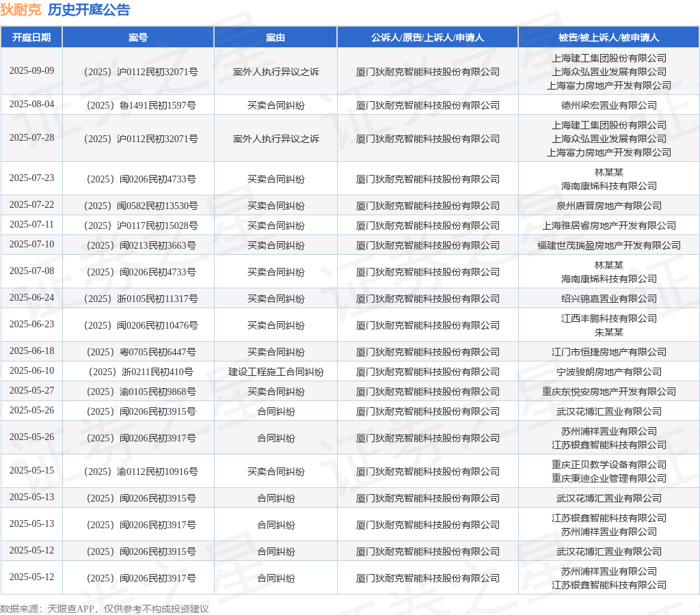
Task: Click case number 浙0211民初410号
Action: point(141,372)
